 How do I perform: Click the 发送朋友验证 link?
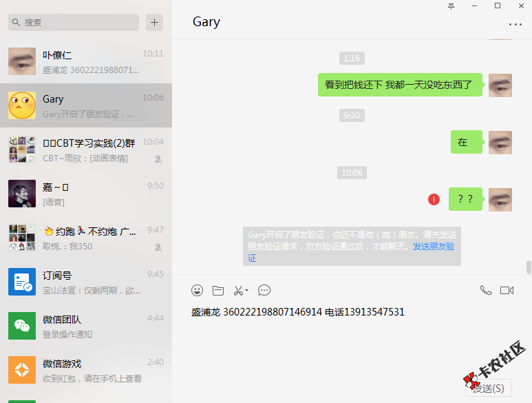coord(434,247)
